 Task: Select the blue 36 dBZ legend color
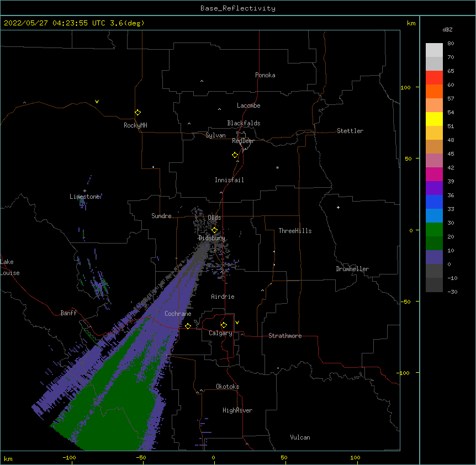point(434,202)
